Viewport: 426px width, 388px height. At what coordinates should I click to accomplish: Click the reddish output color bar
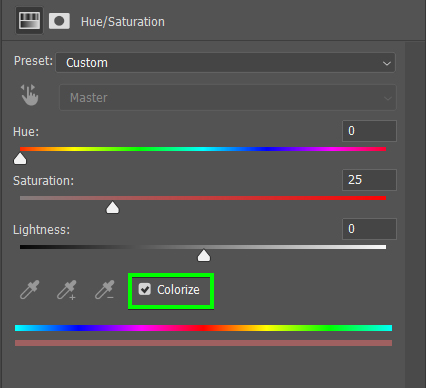point(203,343)
